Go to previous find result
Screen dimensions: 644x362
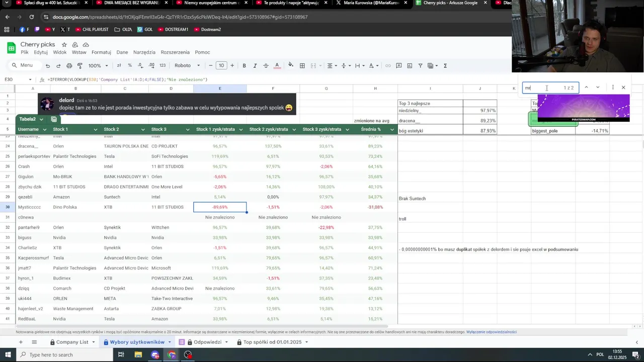point(586,87)
